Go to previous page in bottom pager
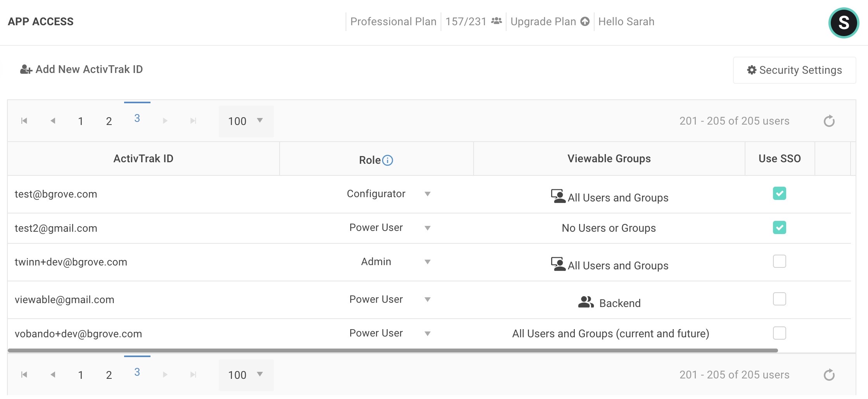 53,375
